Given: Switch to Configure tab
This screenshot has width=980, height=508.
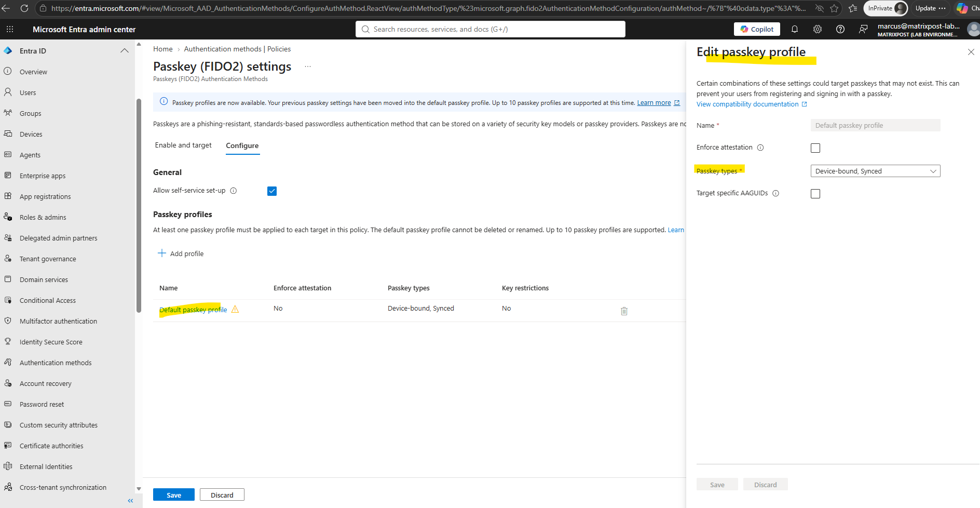Looking at the screenshot, I should pos(242,146).
